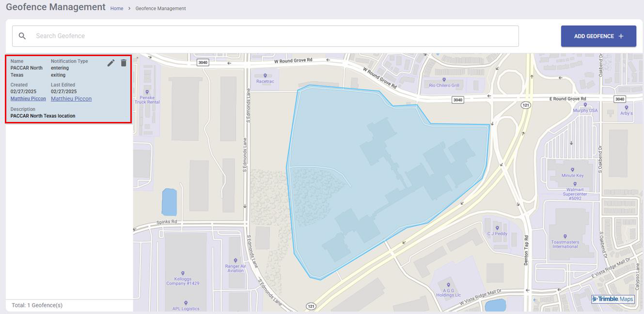Select the C J Peddy marker
Viewport: 644px width, 314px height.
coord(497,228)
